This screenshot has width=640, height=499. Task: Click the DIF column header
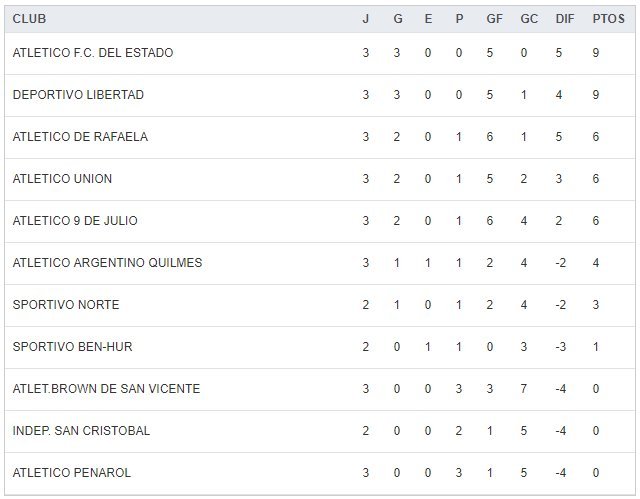coord(564,19)
